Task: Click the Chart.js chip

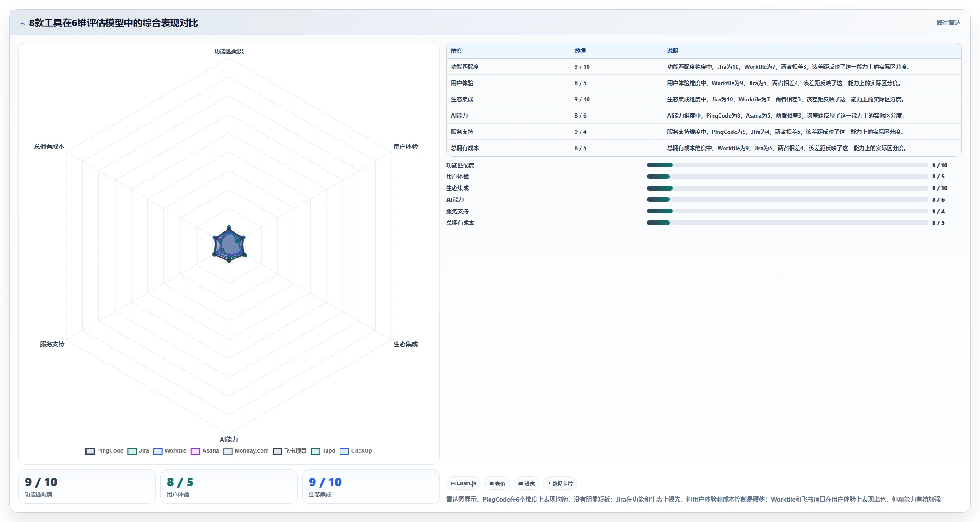Action: tap(464, 483)
